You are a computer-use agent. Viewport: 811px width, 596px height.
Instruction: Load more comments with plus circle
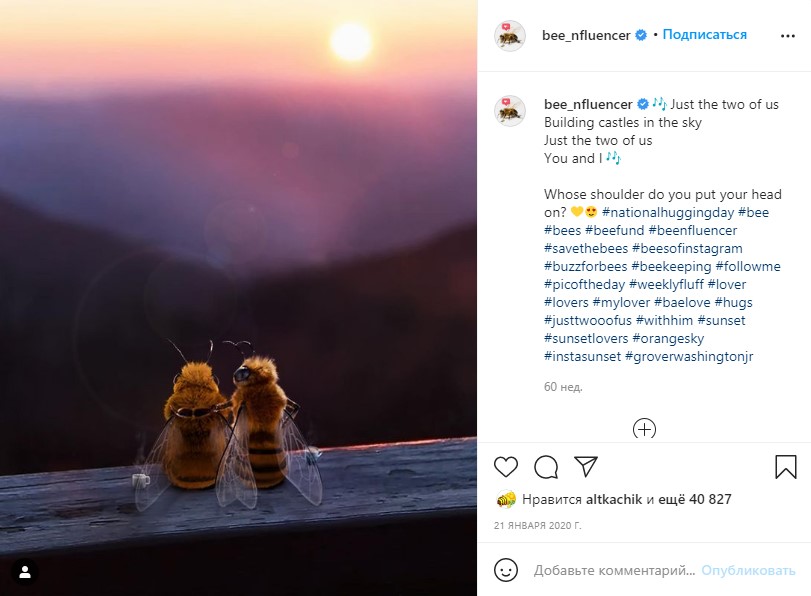pyautogui.click(x=645, y=430)
